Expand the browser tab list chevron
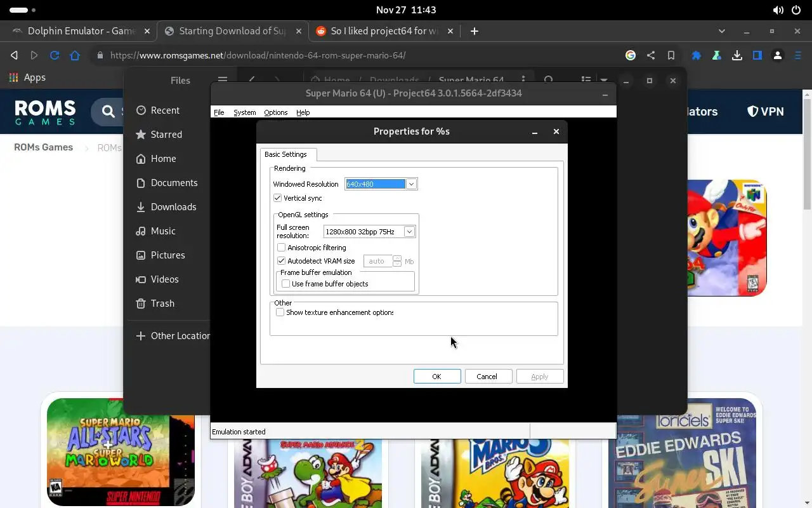Screen dimensions: 812x508 click(x=721, y=31)
